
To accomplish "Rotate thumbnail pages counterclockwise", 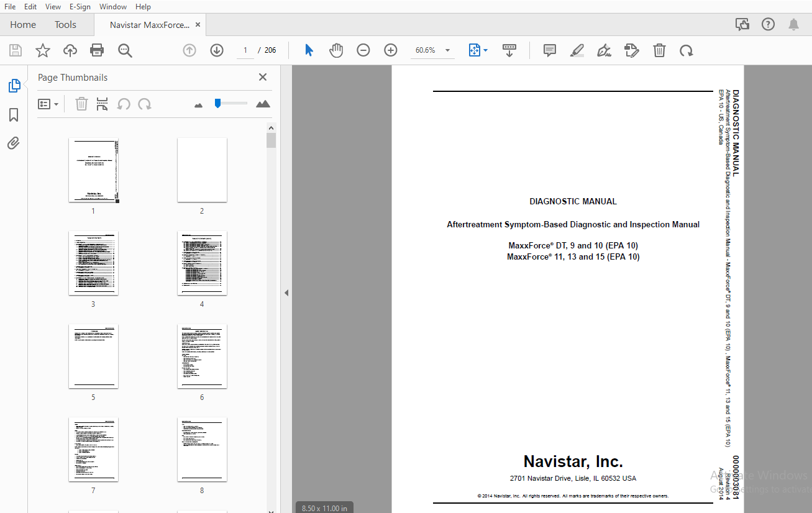I will click(x=124, y=104).
